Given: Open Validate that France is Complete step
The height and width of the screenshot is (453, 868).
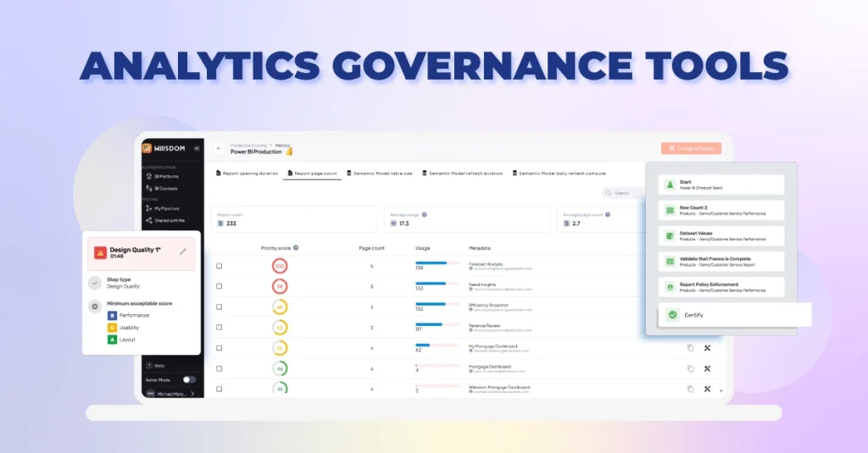Looking at the screenshot, I should [x=721, y=262].
